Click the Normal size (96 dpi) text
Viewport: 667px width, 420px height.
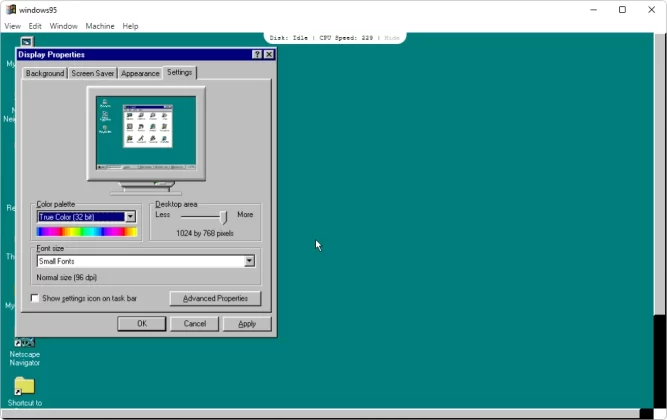pyautogui.click(x=67, y=277)
